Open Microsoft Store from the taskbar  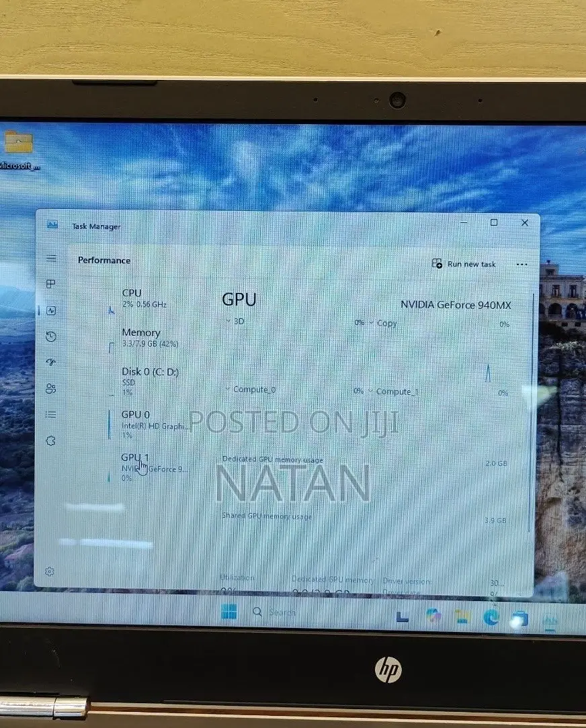[x=519, y=619]
